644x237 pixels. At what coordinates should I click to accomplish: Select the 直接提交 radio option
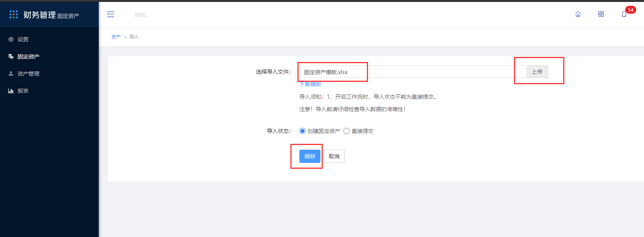click(347, 131)
